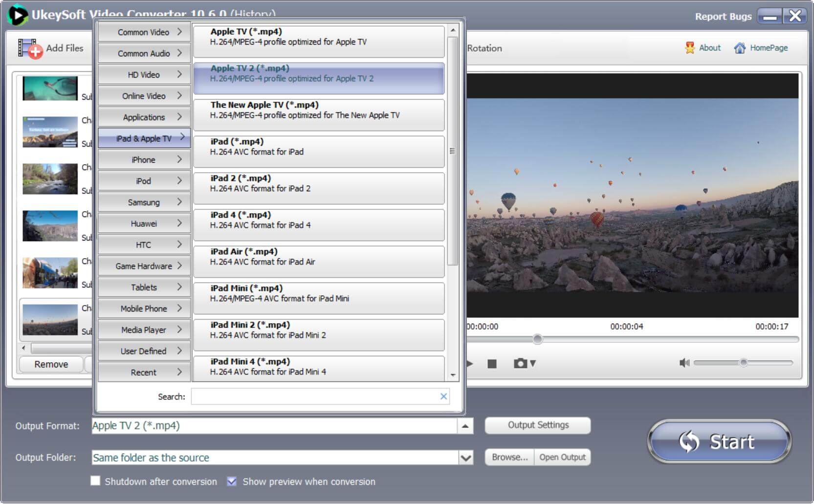This screenshot has width=814, height=504.
Task: Click the Start conversion button
Action: pos(719,441)
